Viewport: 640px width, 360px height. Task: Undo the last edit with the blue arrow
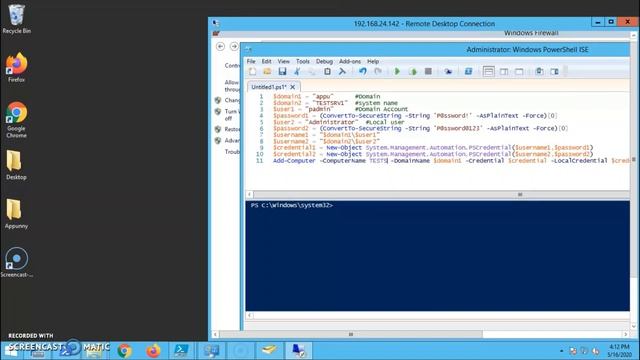(362, 71)
